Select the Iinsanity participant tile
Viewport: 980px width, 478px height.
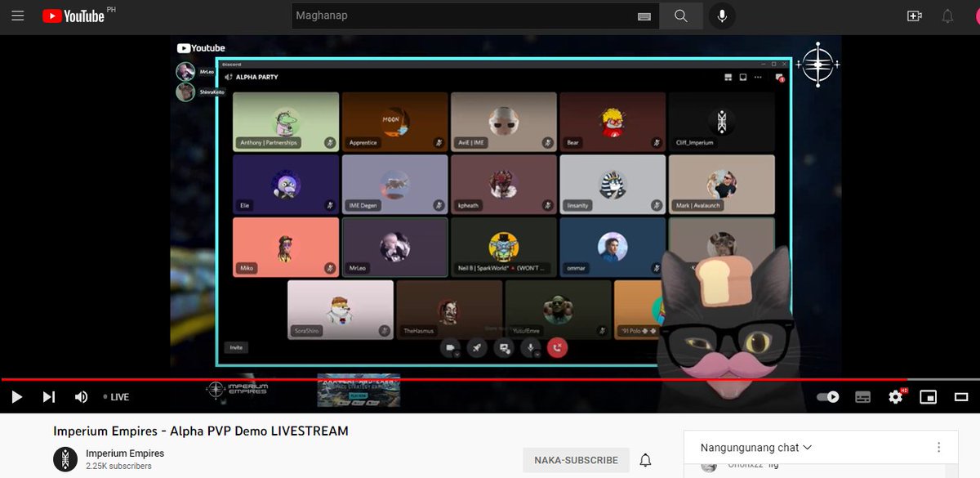[613, 185]
